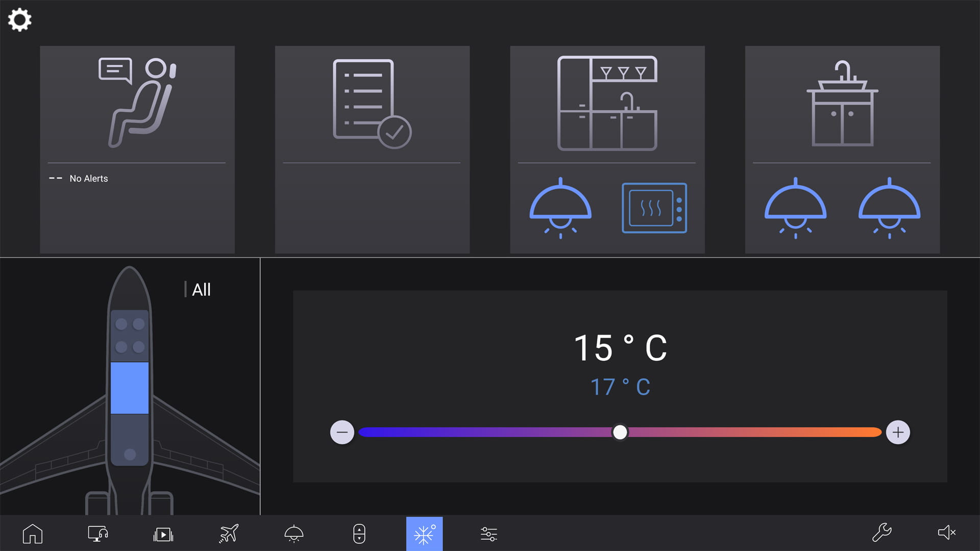Viewport: 980px width, 551px height.
Task: Tap the minus button to lower temperature
Action: point(342,432)
